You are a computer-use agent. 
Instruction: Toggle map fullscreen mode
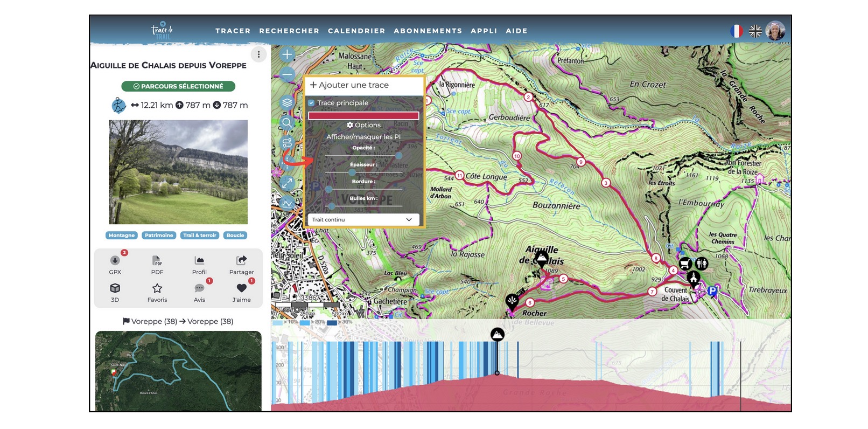pos(287,183)
